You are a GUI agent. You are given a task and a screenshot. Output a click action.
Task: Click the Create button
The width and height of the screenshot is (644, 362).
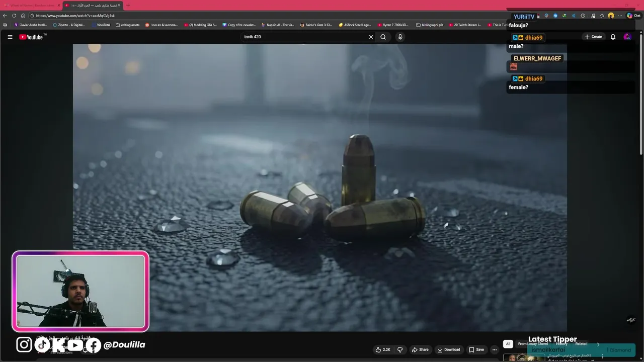click(593, 37)
